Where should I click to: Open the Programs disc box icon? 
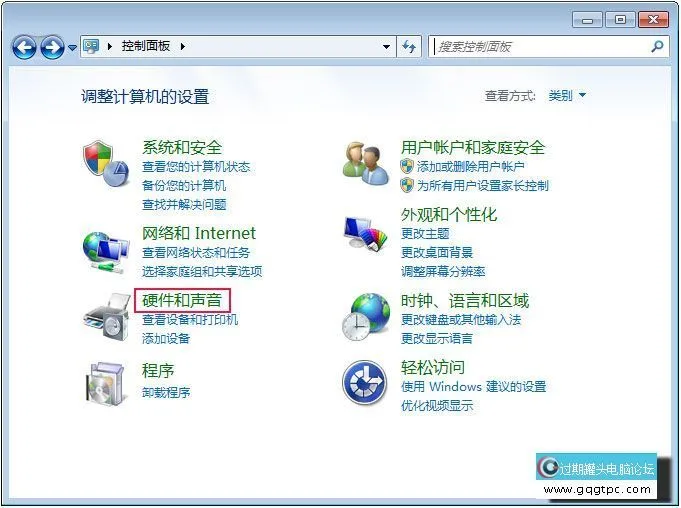pyautogui.click(x=105, y=383)
